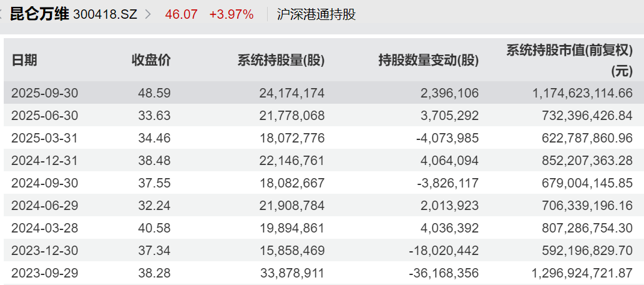Open the 沪深港通持股 tab

(x=316, y=14)
